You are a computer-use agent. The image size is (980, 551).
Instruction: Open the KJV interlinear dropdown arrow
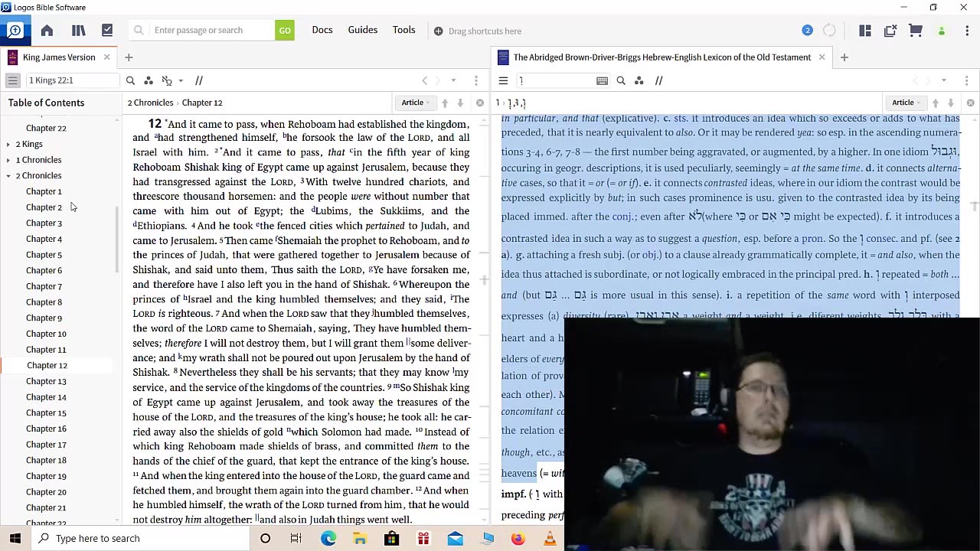(181, 80)
